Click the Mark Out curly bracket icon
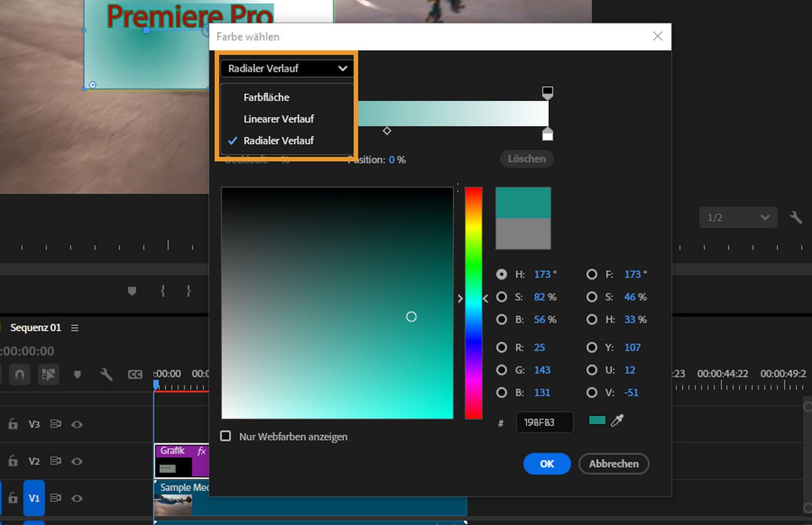The width and height of the screenshot is (812, 525). point(188,291)
